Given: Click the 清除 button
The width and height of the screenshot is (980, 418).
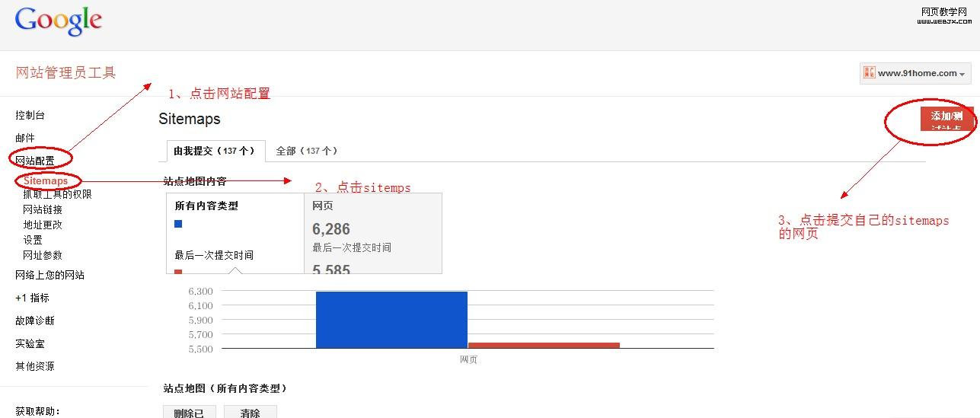Looking at the screenshot, I should [x=251, y=413].
